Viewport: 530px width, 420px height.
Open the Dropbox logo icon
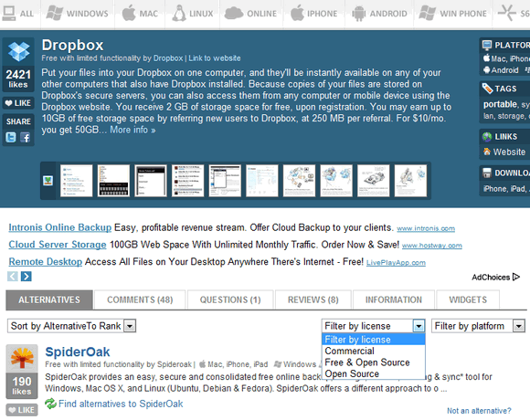18,51
